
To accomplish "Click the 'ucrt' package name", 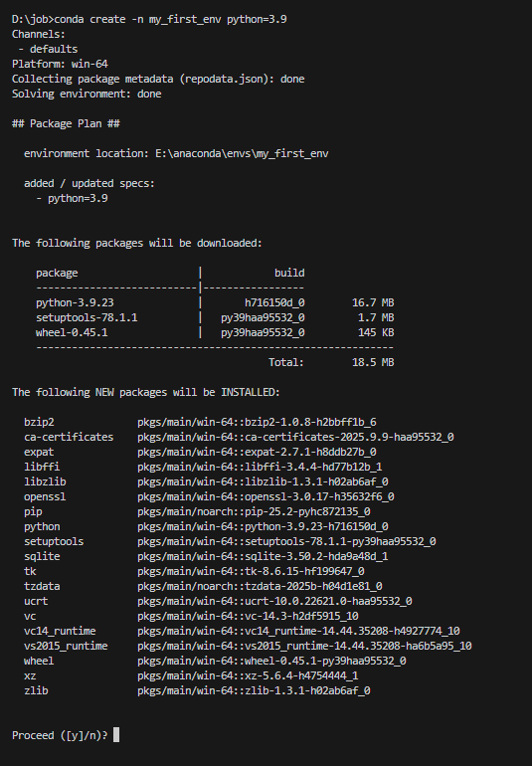I will (36, 602).
